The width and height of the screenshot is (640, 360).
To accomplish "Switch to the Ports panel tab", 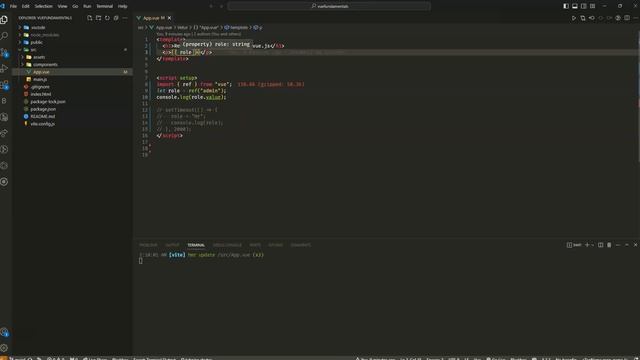I will [x=255, y=245].
